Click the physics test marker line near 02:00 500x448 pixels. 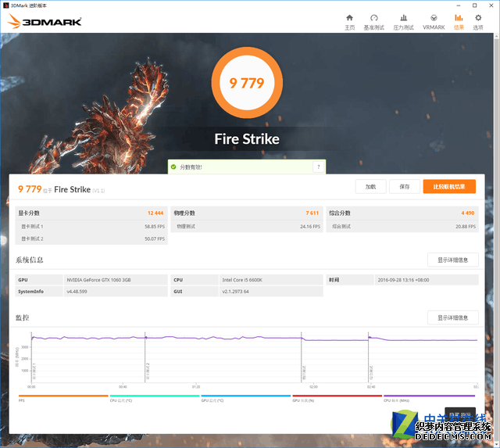[302, 357]
